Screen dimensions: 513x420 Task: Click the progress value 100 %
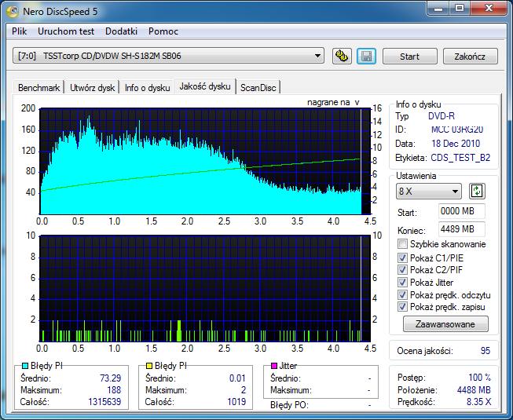tap(480, 378)
